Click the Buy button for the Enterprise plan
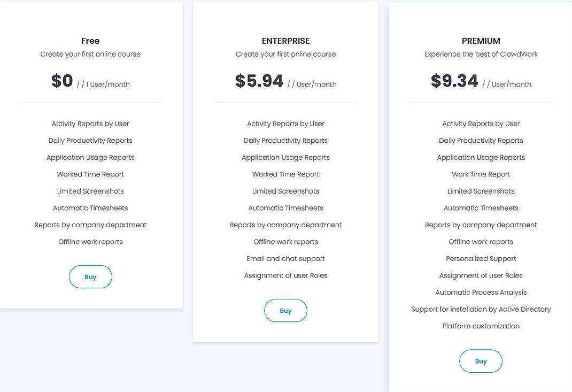 pyautogui.click(x=285, y=310)
